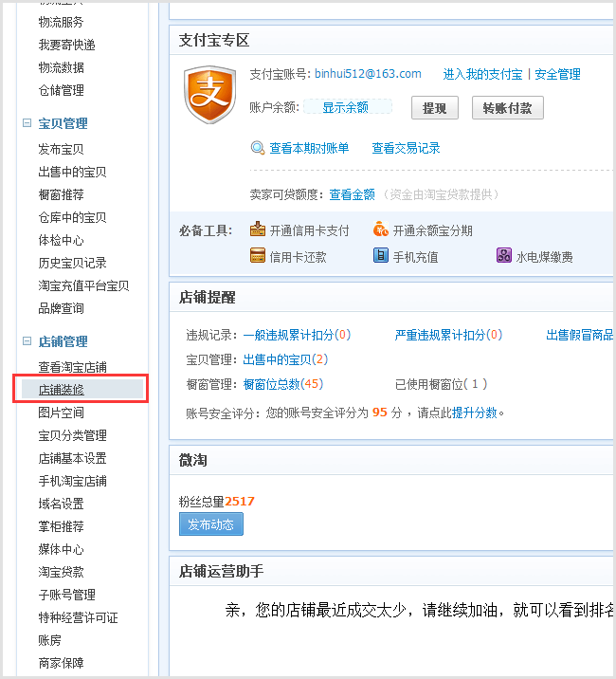Click the 水电煤缴费 icon
This screenshot has height=679, width=616.
click(x=504, y=255)
